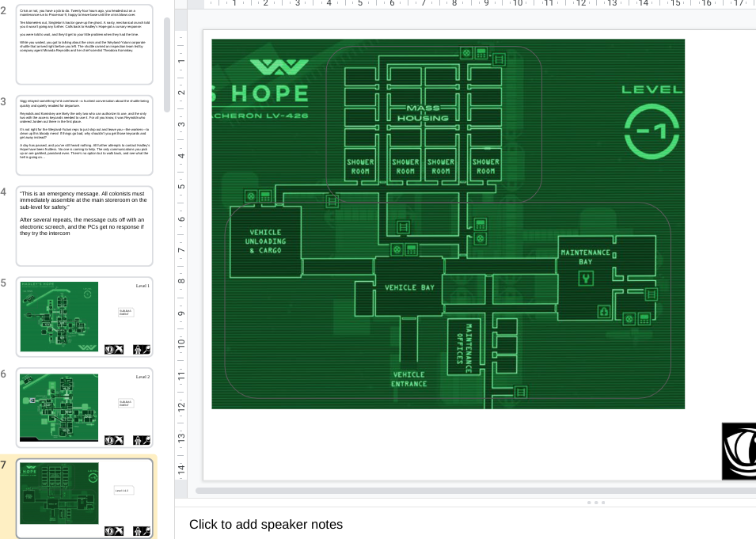Click the three-dot speaker notes divider handle
The height and width of the screenshot is (539, 756).
596,503
